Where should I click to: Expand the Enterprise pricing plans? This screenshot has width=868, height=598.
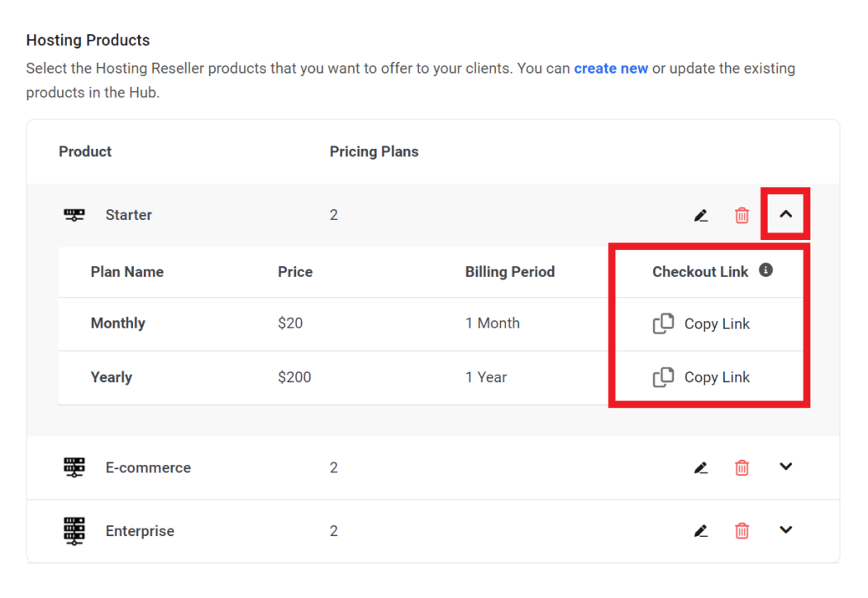(x=785, y=530)
